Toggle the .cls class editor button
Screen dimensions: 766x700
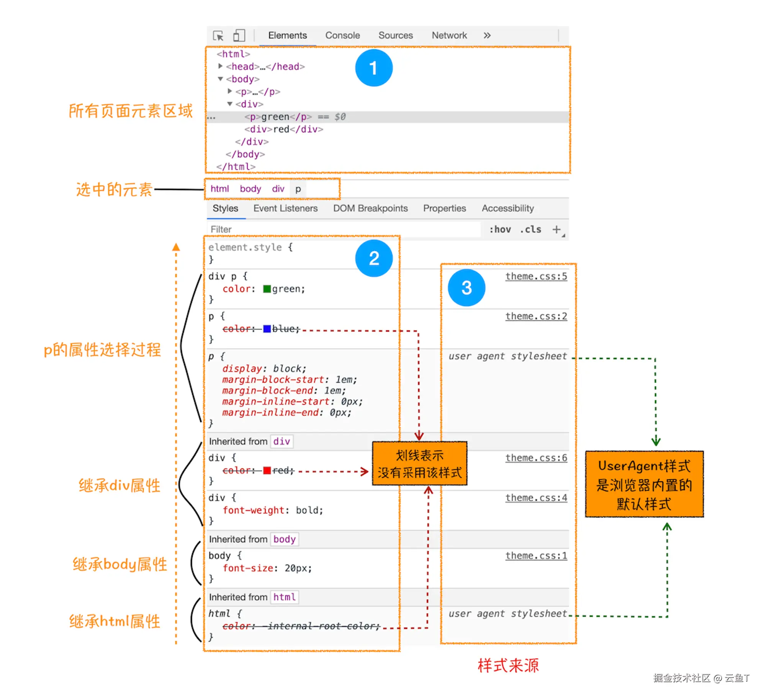(x=530, y=229)
